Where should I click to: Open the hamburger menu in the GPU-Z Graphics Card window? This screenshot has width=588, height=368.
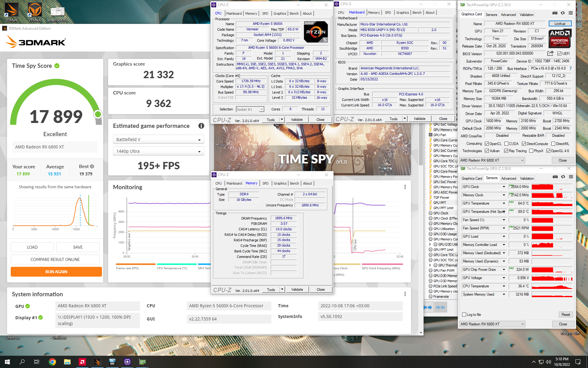[x=571, y=13]
